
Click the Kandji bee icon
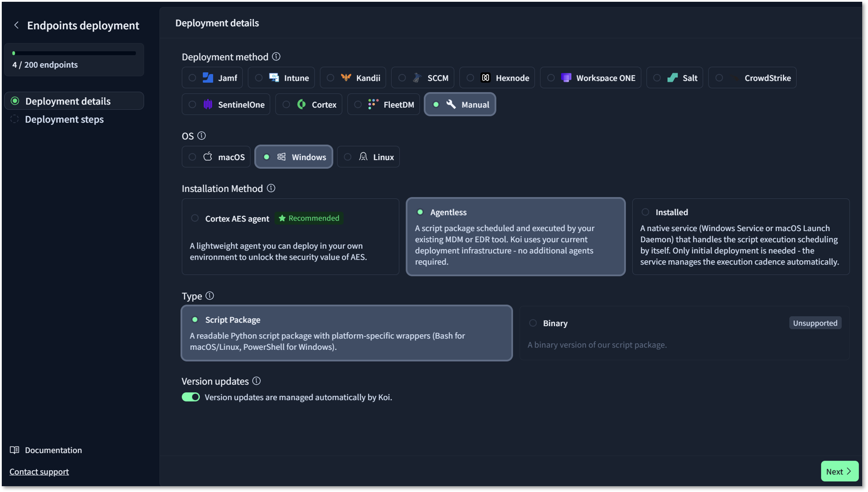point(346,78)
